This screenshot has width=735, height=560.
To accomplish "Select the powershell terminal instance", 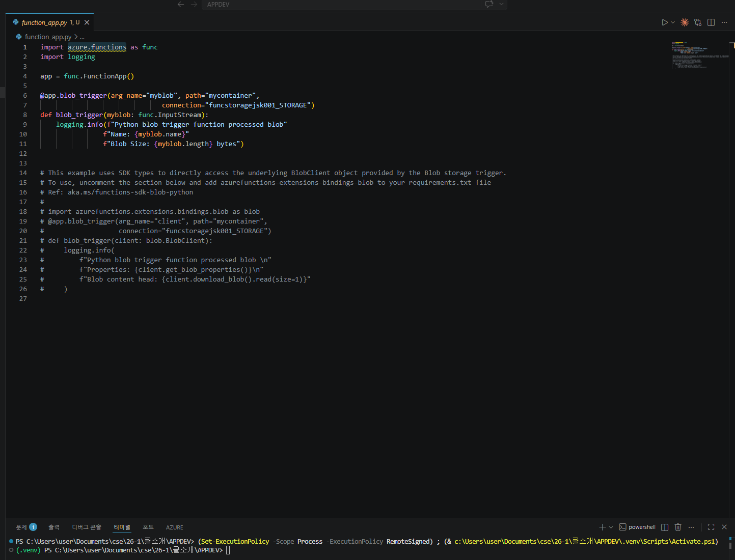I will (637, 527).
